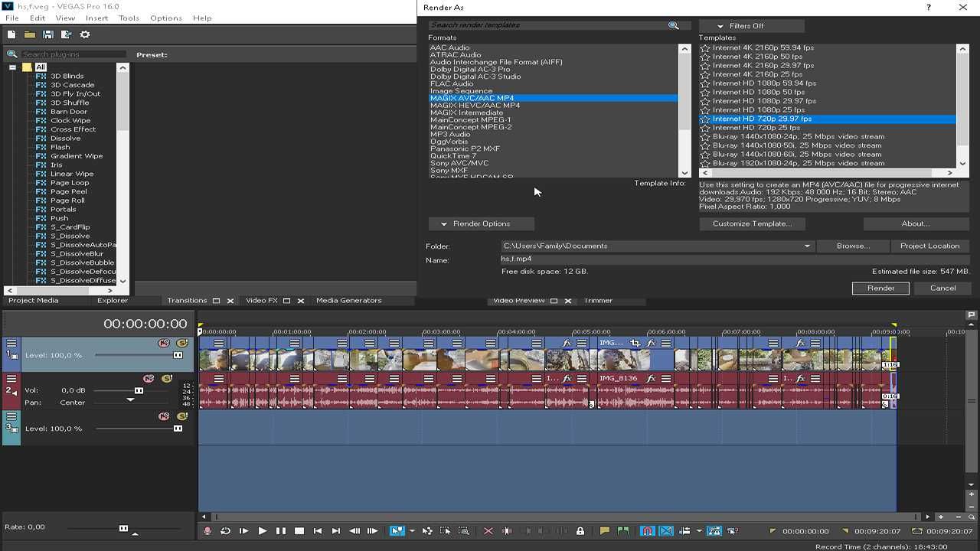Image resolution: width=980 pixels, height=551 pixels.
Task: Mute video track 3
Action: [x=163, y=416]
